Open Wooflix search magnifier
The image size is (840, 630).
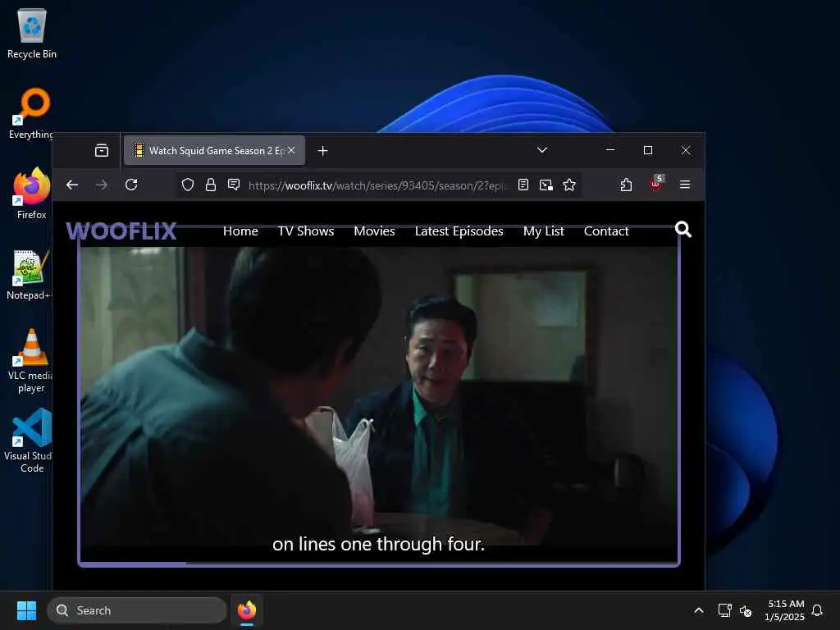[683, 230]
